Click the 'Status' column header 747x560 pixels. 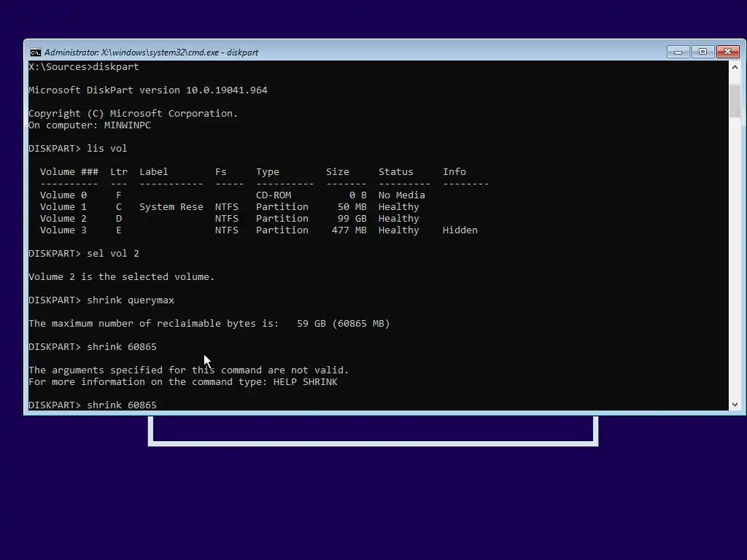[396, 172]
